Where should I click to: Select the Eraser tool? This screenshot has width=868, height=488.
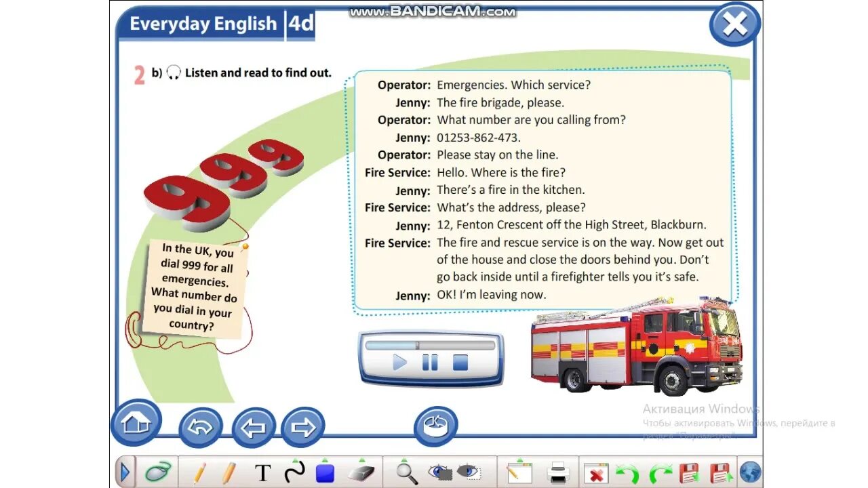(361, 473)
